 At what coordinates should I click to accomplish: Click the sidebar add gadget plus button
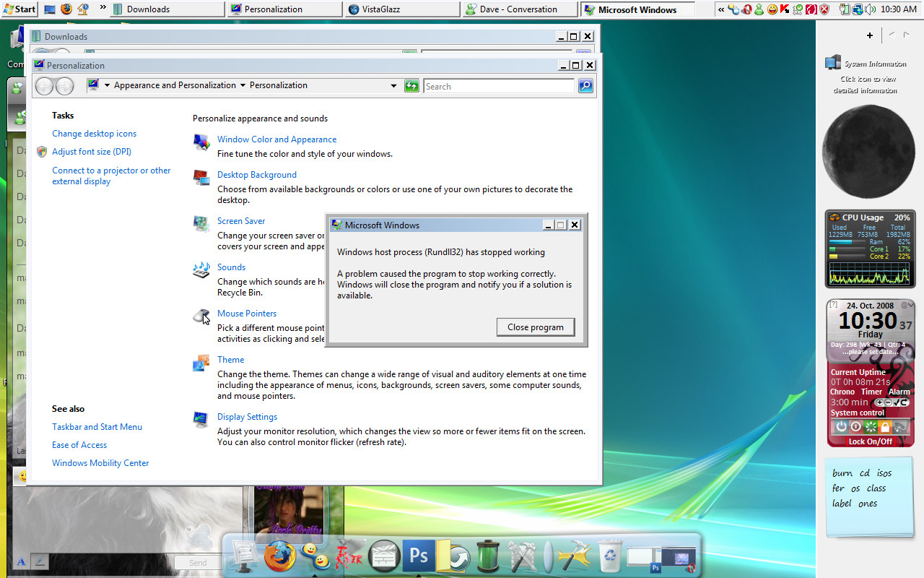tap(870, 35)
